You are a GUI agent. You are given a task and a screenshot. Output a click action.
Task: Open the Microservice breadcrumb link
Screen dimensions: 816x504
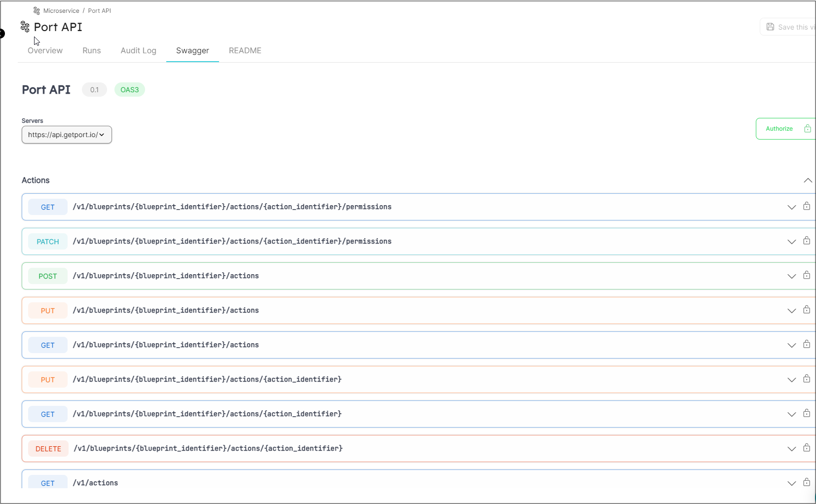point(61,10)
